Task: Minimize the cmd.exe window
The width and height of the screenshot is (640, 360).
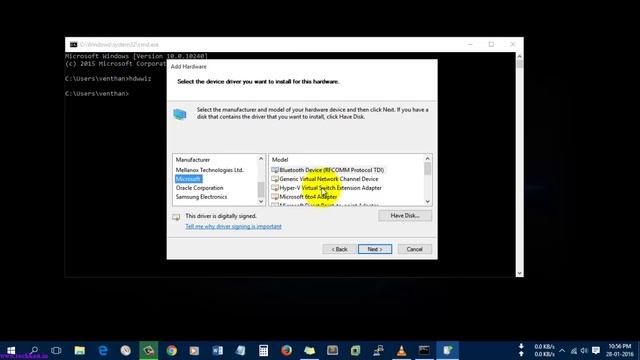Action: (470, 44)
